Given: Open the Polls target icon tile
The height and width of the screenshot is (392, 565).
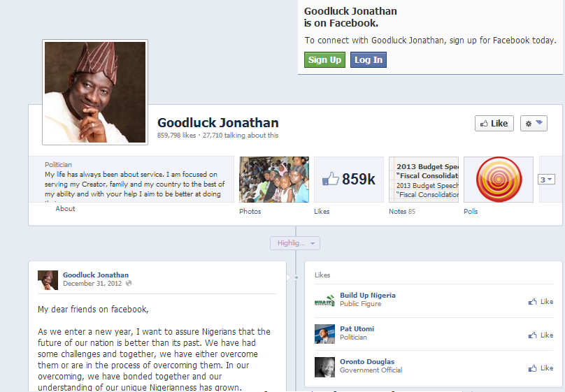Looking at the screenshot, I should point(499,180).
